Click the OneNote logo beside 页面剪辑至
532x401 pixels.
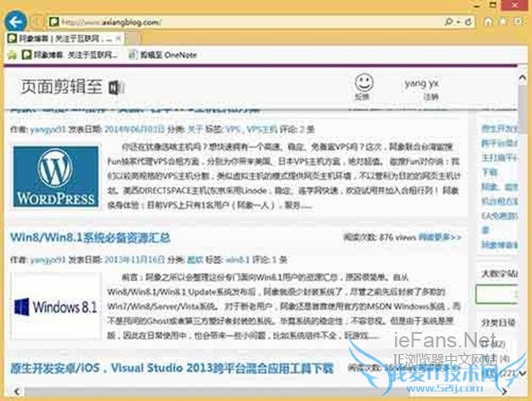(117, 88)
